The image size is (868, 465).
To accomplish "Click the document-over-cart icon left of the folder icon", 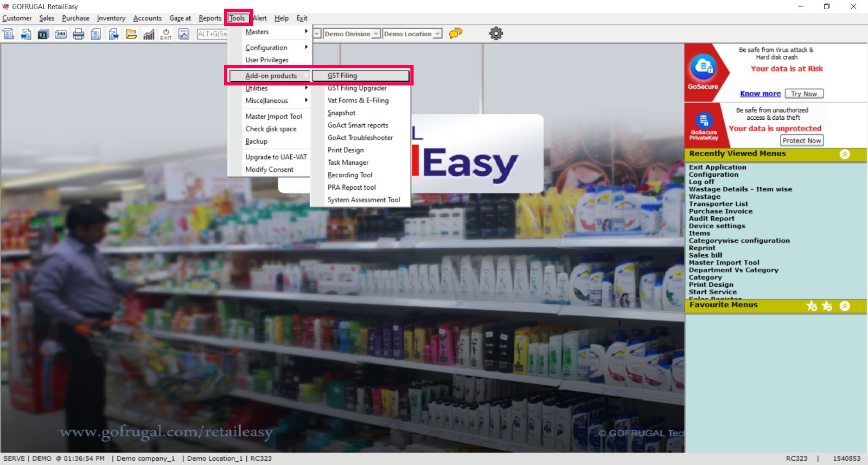I will point(113,34).
